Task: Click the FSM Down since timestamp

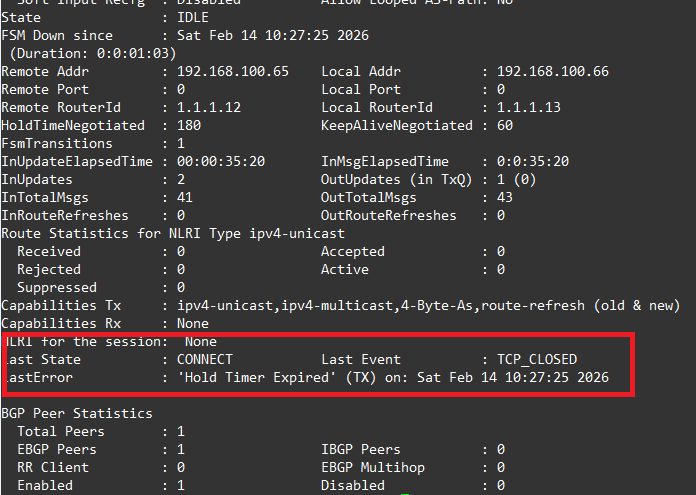Action: (x=272, y=36)
